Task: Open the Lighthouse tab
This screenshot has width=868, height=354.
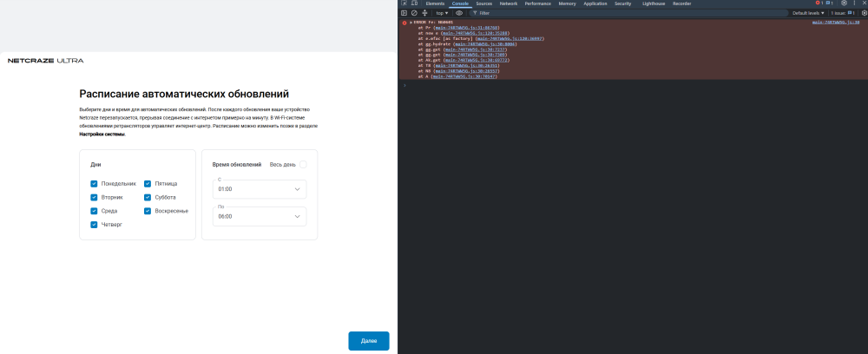Action: pyautogui.click(x=654, y=3)
